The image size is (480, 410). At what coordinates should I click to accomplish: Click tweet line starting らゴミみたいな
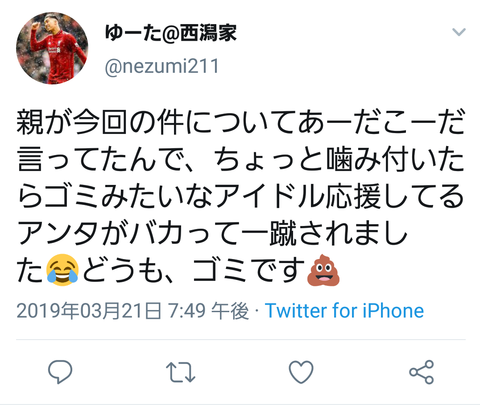point(241,195)
